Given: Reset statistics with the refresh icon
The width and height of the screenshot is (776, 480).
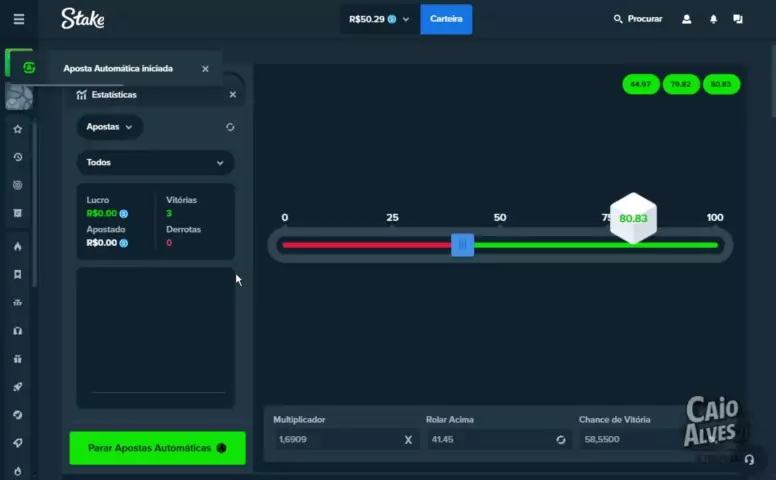Looking at the screenshot, I should [230, 127].
